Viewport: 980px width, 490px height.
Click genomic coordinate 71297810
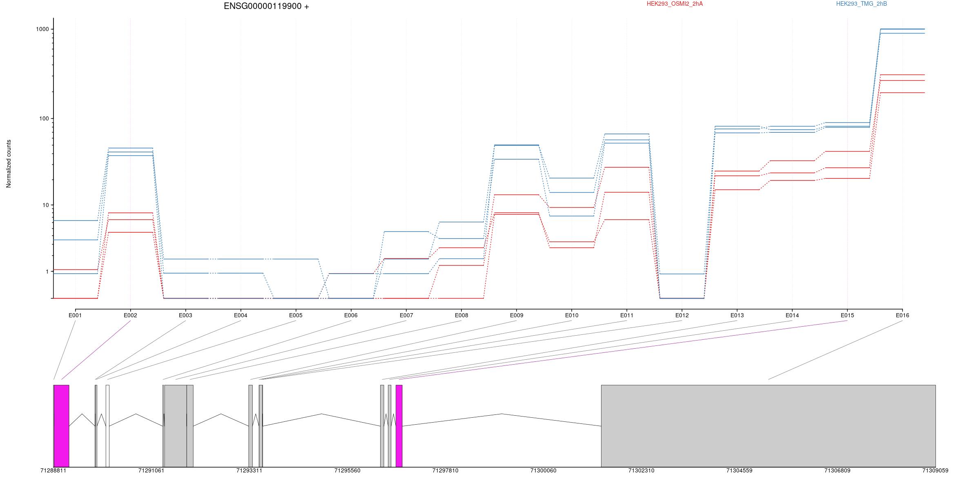tap(445, 470)
